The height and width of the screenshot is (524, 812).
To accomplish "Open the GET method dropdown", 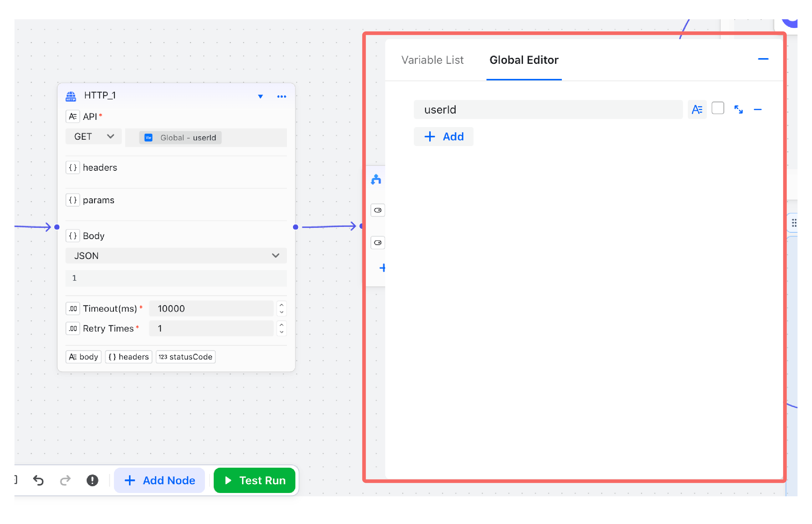I will coord(93,136).
